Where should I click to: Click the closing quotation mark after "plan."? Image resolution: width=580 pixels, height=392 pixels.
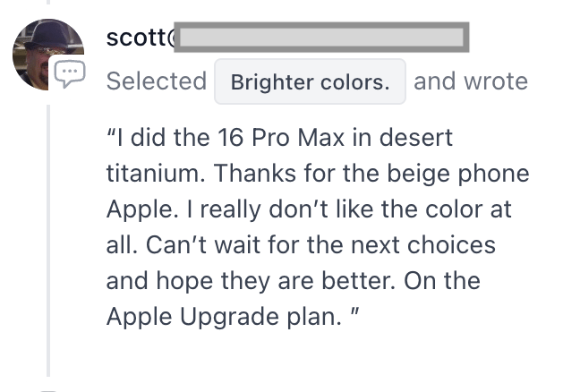click(x=354, y=311)
